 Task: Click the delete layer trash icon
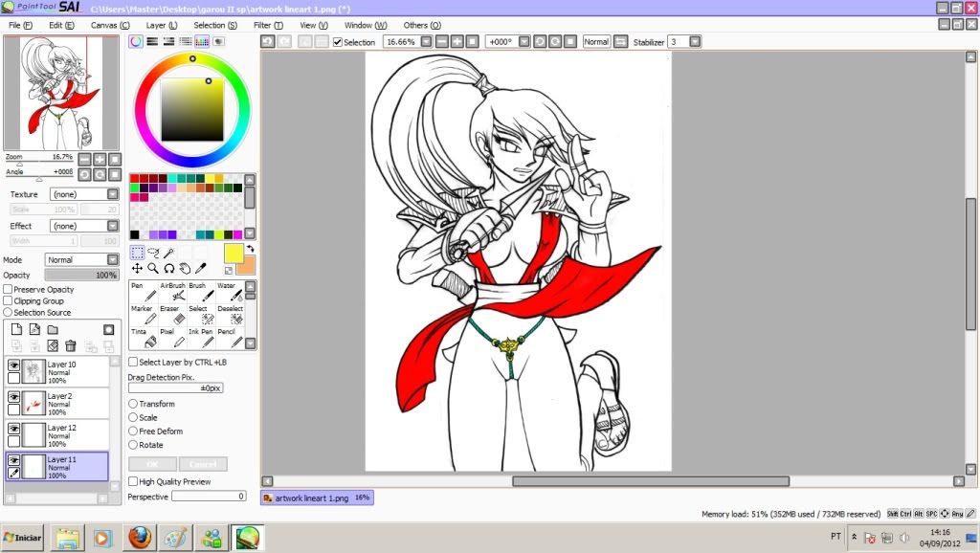pos(70,345)
